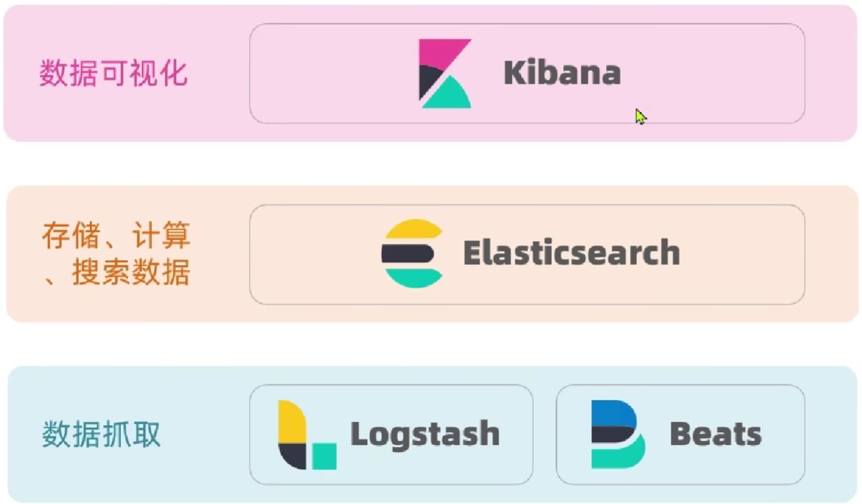Click the Beats logo icon
Screen dimensions: 862x504
617,434
